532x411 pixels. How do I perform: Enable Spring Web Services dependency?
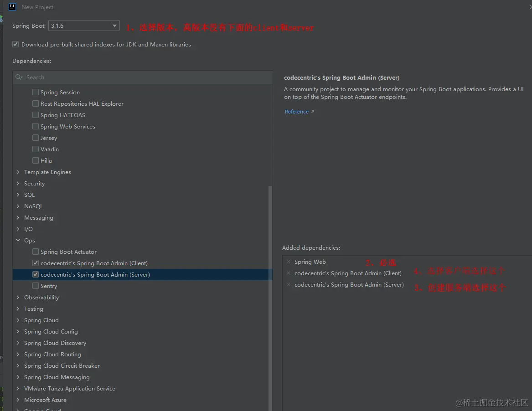pyautogui.click(x=35, y=126)
